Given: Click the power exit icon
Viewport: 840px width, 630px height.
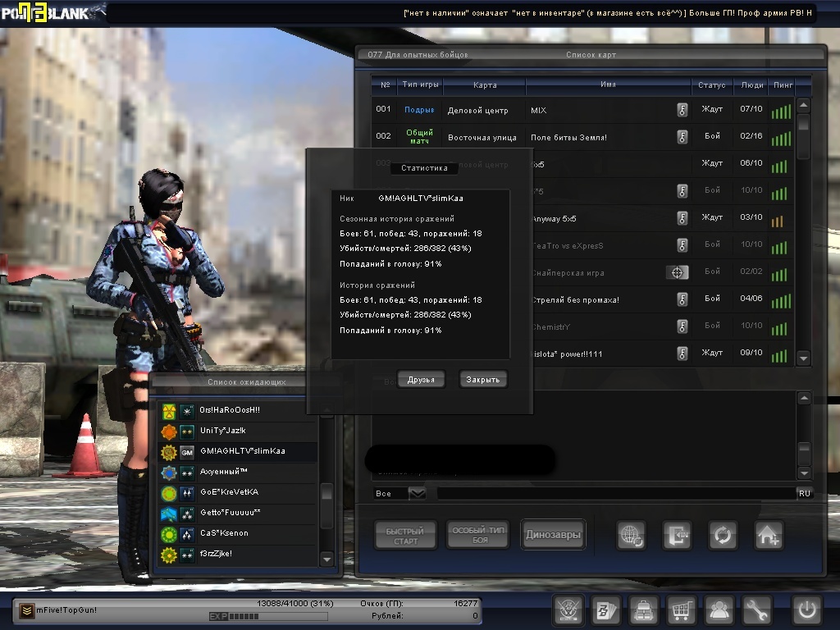Looking at the screenshot, I should [806, 610].
